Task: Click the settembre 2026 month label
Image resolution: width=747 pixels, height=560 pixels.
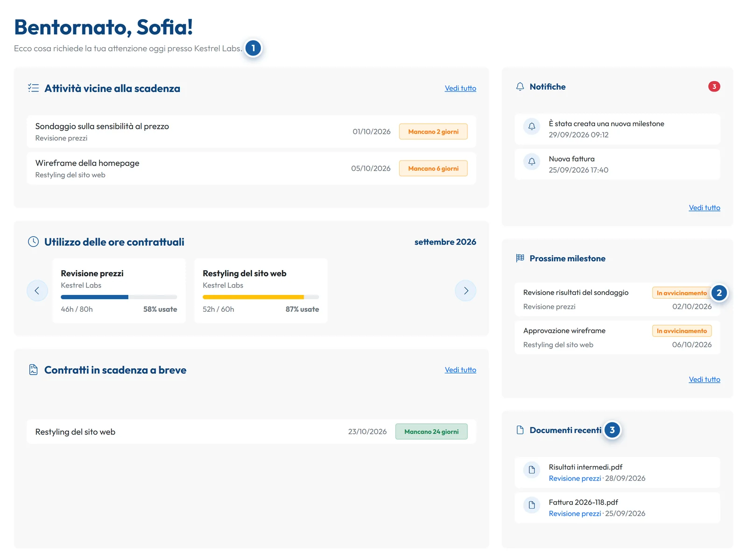Action: pos(445,242)
